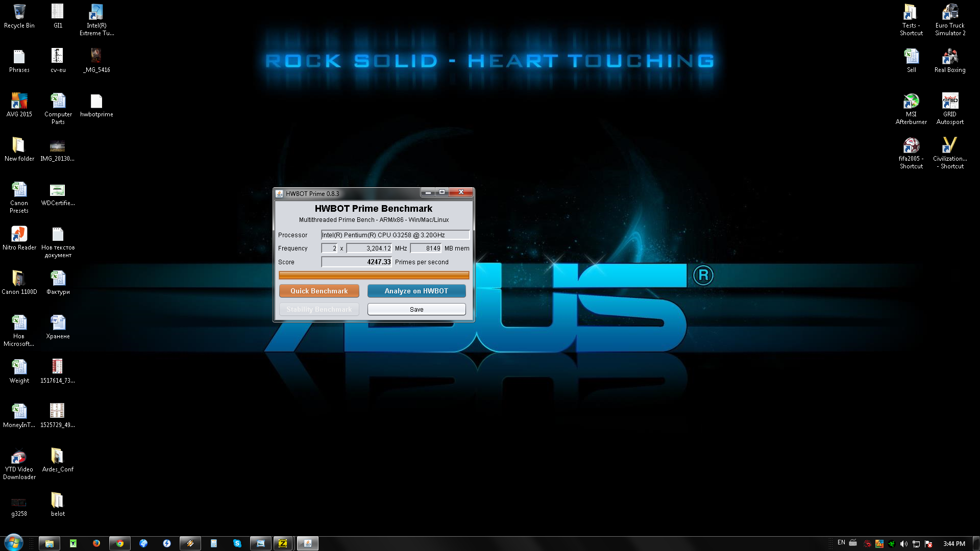Select the cv-eu document icon

(x=58, y=61)
